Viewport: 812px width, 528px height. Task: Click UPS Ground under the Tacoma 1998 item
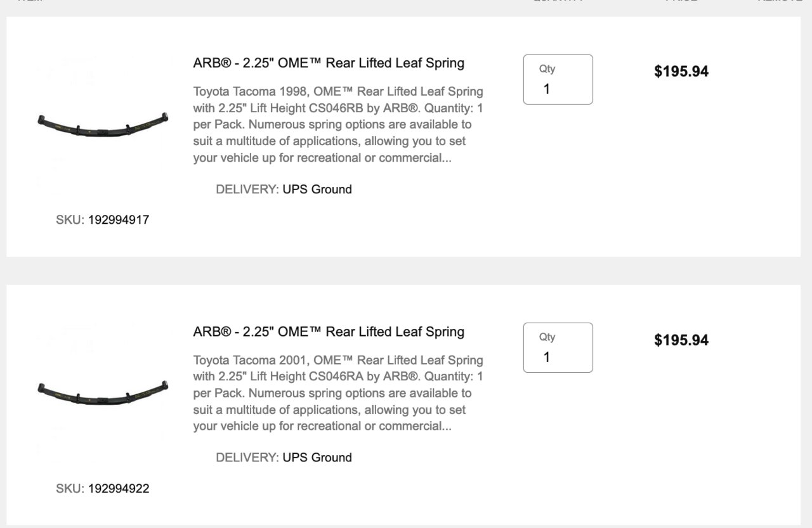pos(317,189)
